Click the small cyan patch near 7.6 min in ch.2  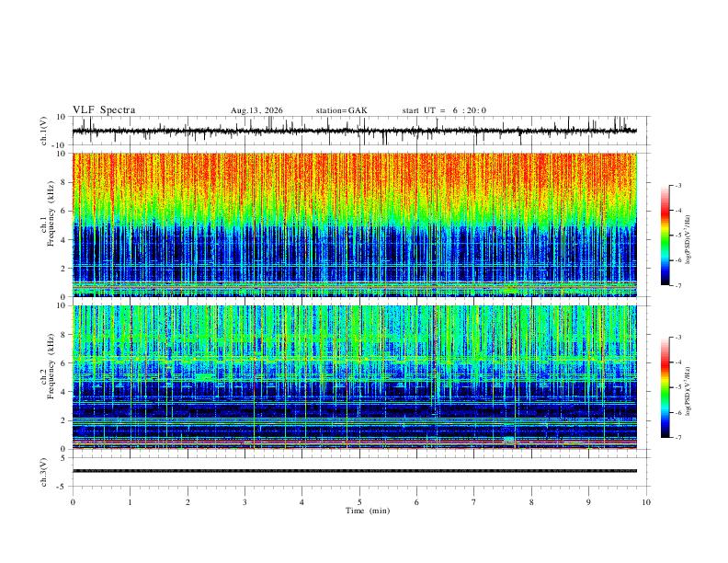tap(509, 441)
